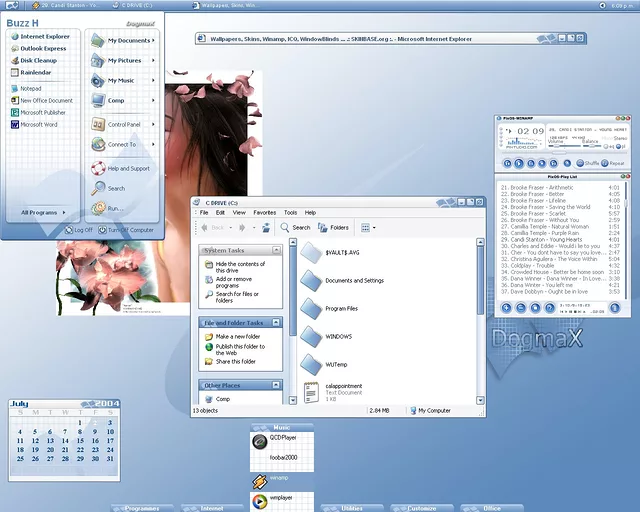
Task: Click the Folders toolbar icon
Action: (x=334, y=228)
